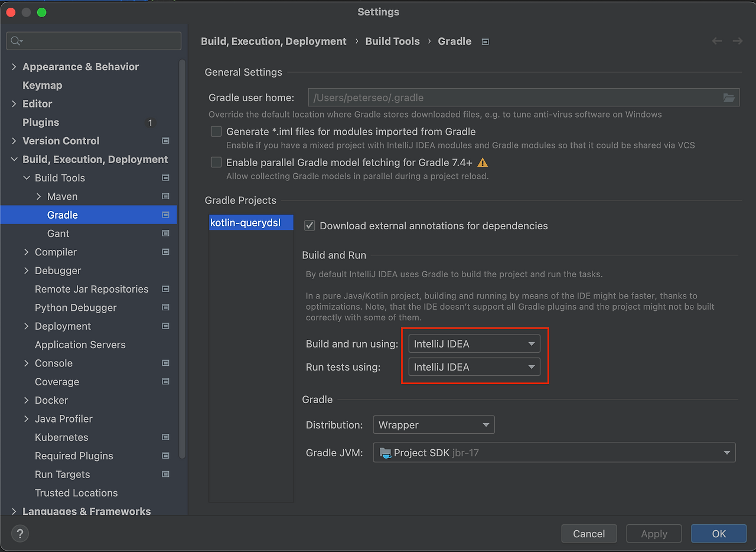The image size is (756, 552).
Task: Navigate forward using the right arrow icon
Action: coord(737,41)
